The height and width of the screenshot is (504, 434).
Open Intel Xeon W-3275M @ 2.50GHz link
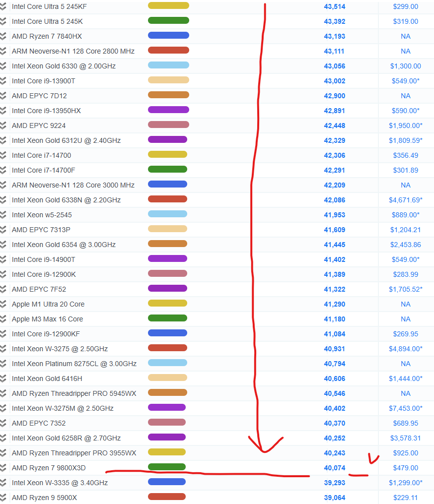click(x=63, y=409)
